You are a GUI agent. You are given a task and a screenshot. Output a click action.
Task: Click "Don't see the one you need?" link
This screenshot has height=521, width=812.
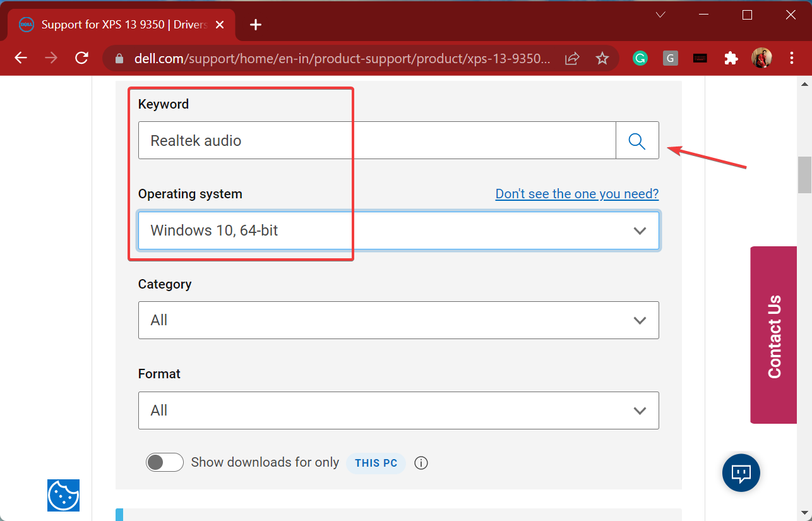point(576,194)
